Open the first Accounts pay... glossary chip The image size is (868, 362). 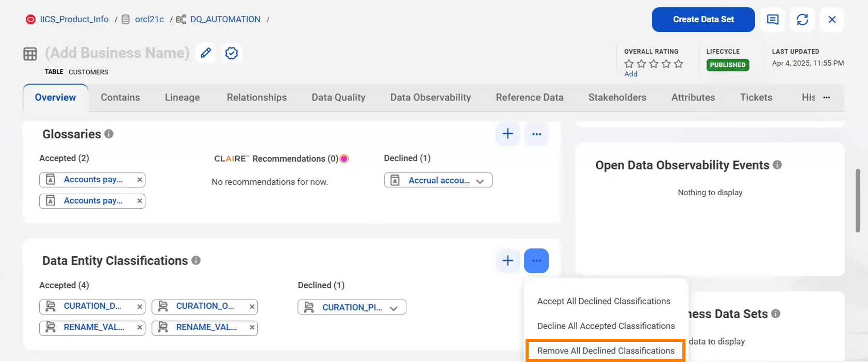[93, 180]
